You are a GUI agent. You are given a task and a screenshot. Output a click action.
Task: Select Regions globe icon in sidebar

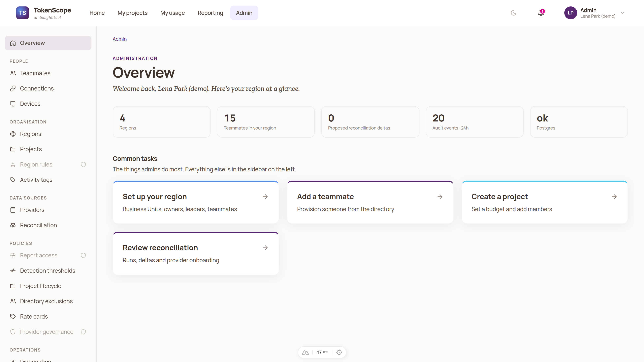tap(13, 134)
